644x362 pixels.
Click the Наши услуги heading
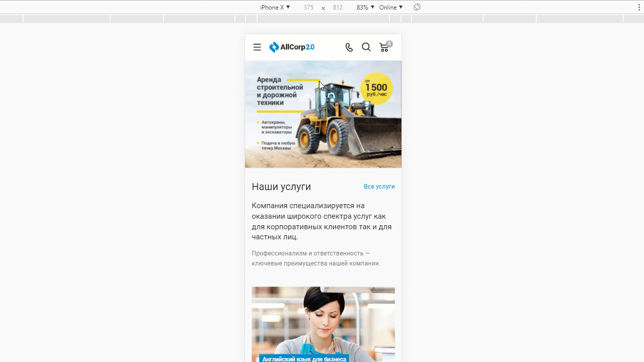click(x=281, y=187)
